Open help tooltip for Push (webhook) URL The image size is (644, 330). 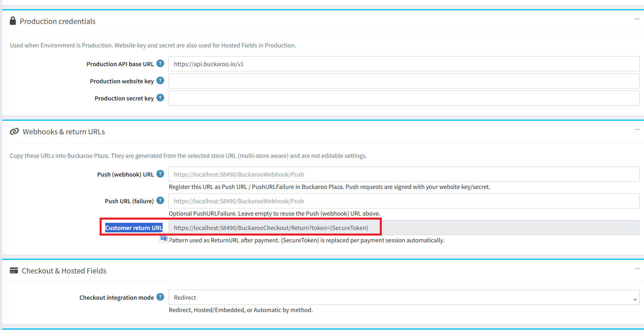tap(160, 174)
